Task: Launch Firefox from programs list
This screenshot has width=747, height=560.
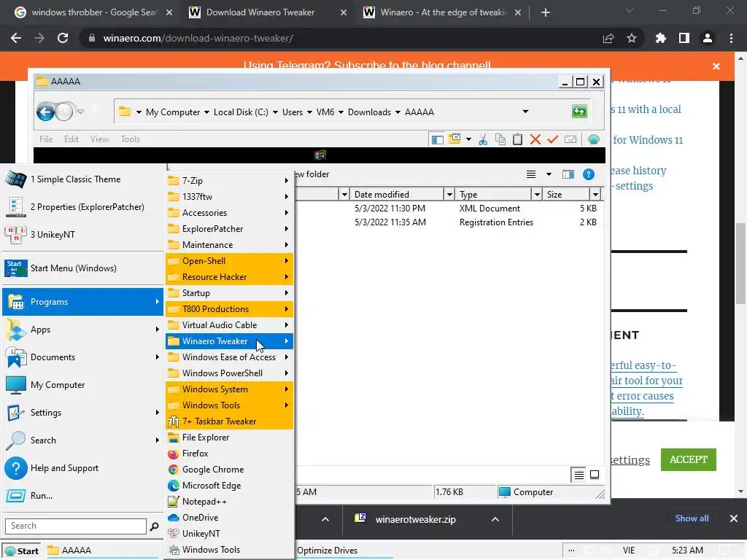Action: [229, 454]
